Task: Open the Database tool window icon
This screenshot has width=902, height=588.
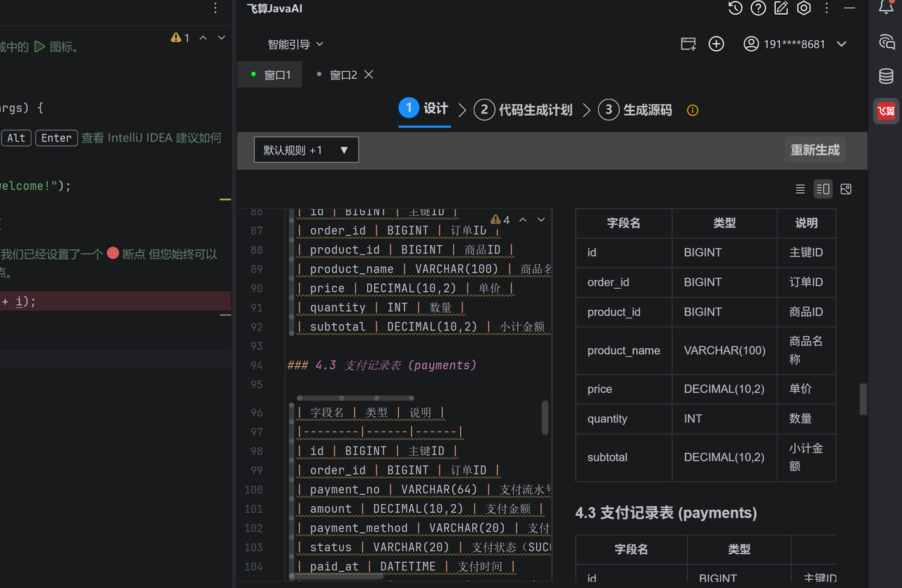Action: [x=886, y=76]
